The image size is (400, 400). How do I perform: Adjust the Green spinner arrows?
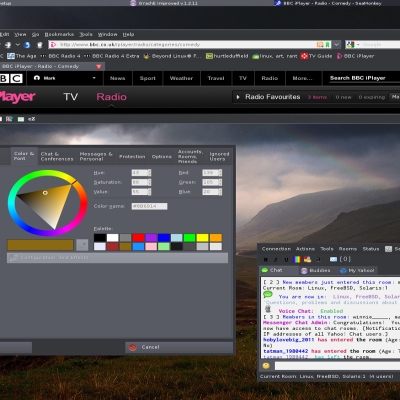220,182
